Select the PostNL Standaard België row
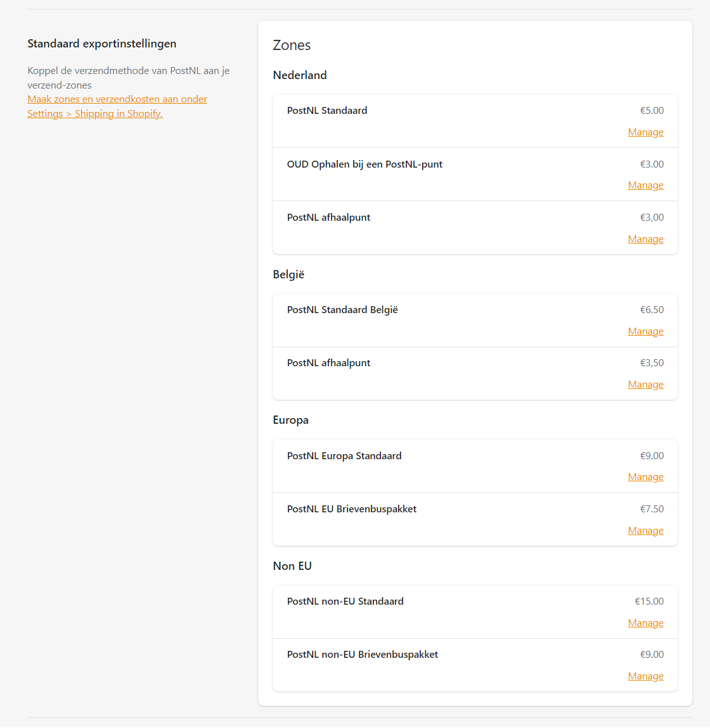Image resolution: width=710 pixels, height=728 pixels. (342, 309)
